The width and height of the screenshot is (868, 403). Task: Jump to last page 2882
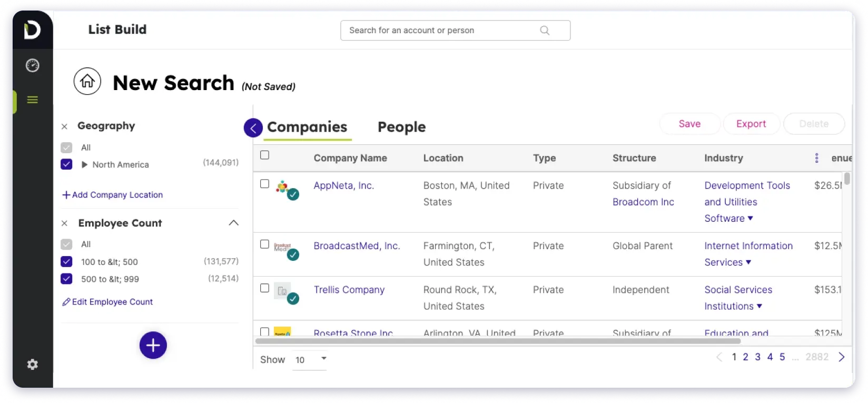tap(817, 357)
